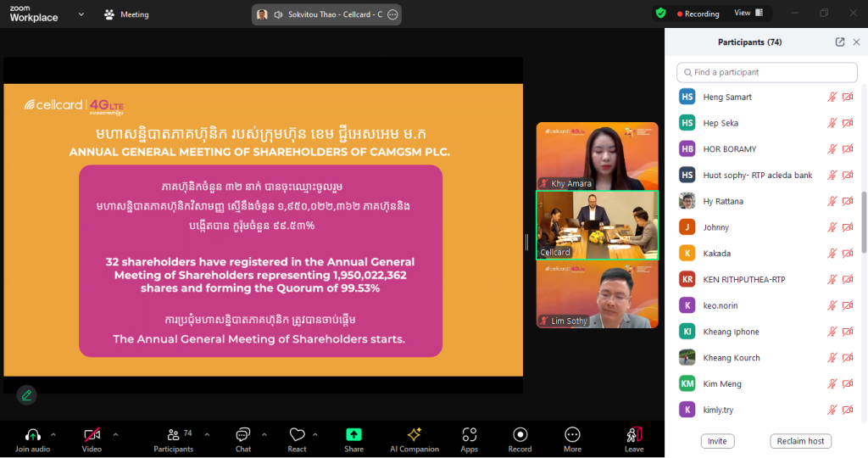Click Join audio headphone button
868x458 pixels.
(33, 438)
